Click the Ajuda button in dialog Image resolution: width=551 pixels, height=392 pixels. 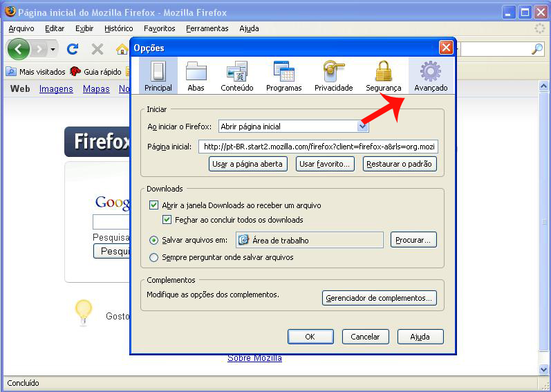(x=420, y=337)
